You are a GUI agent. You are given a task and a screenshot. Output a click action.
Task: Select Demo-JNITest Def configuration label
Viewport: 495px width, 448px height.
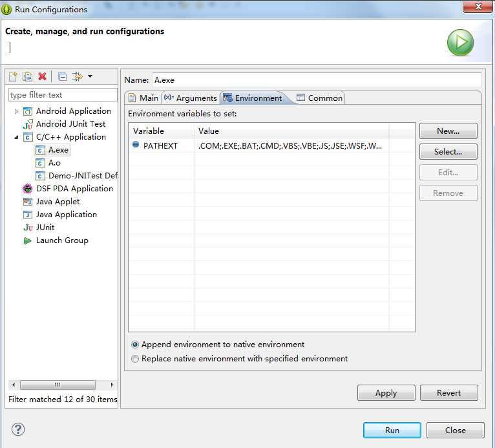pyautogui.click(x=83, y=176)
